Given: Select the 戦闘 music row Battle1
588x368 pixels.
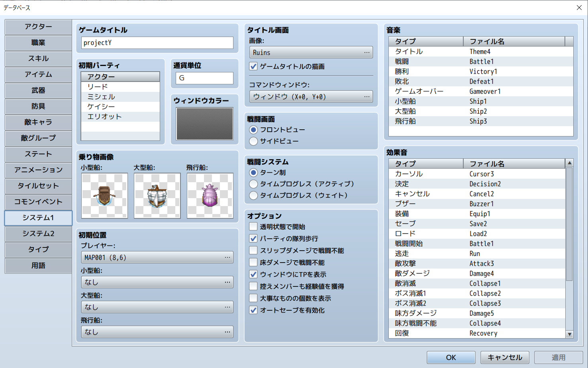Looking at the screenshot, I should coord(481,62).
